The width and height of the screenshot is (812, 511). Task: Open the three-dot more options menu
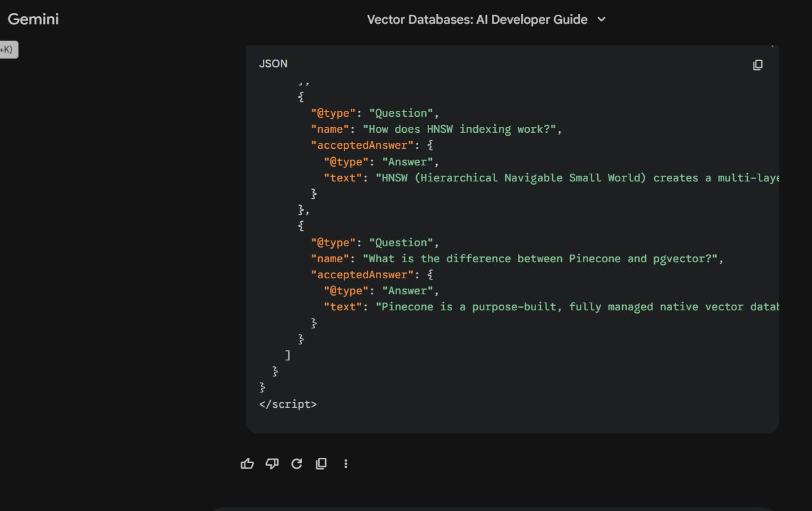(346, 464)
